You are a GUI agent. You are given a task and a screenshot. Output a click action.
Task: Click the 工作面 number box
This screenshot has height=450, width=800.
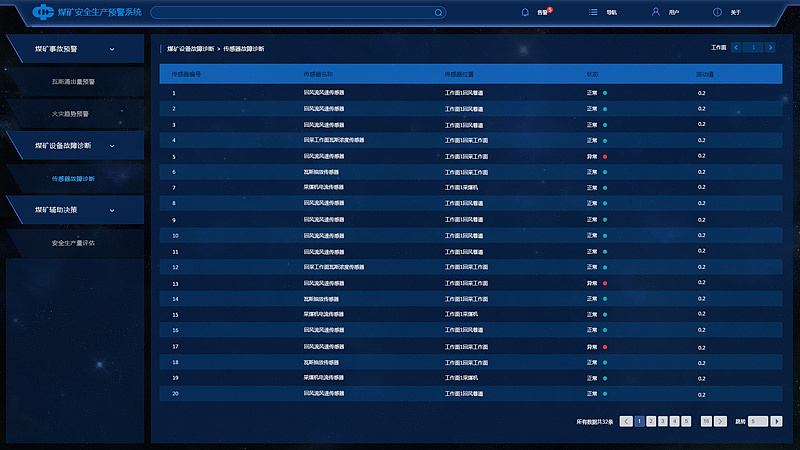[x=753, y=47]
